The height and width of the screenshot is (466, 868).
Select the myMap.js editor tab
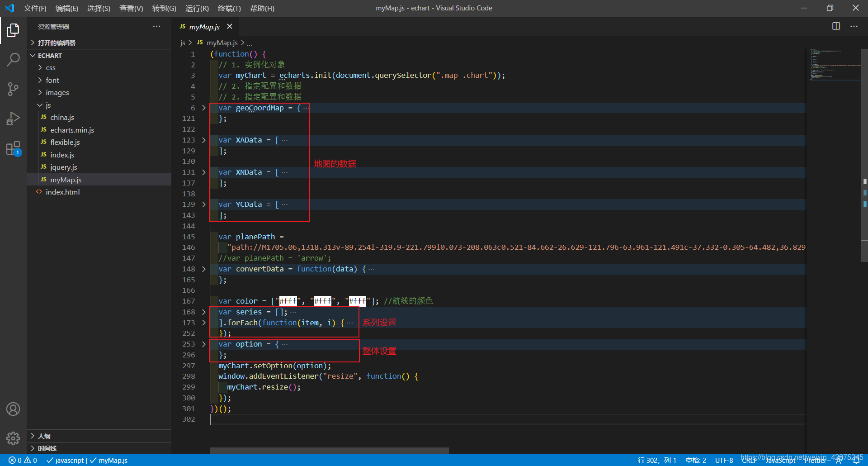(204, 27)
